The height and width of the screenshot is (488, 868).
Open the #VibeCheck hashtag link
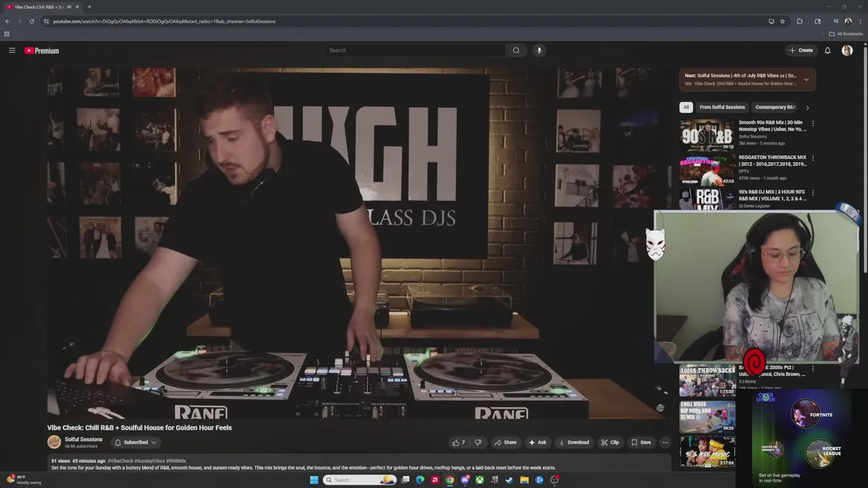(x=121, y=461)
